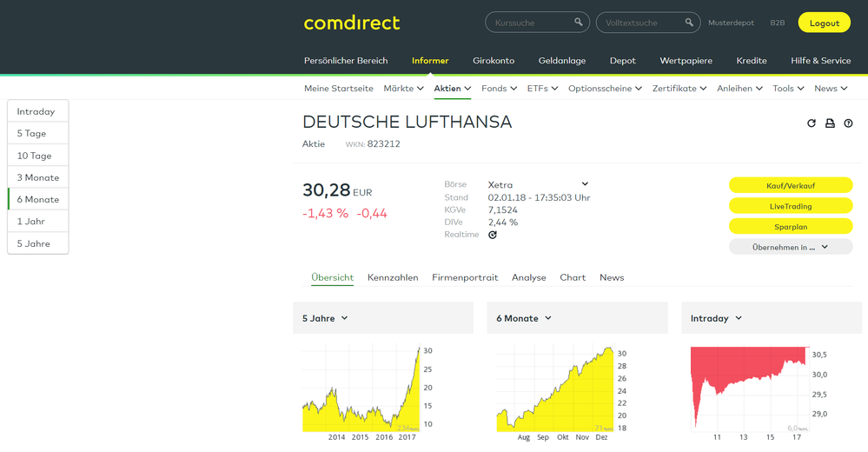Viewport: 868px width, 452px height.
Task: Open Geldanlage main menu
Action: [562, 60]
